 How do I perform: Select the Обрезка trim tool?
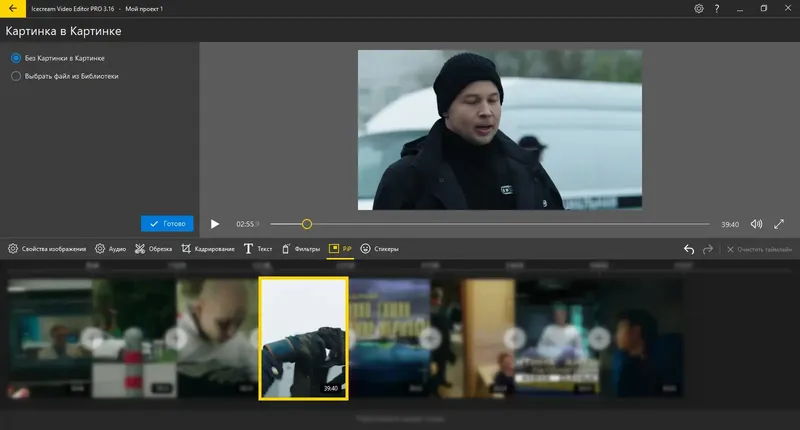(154, 248)
